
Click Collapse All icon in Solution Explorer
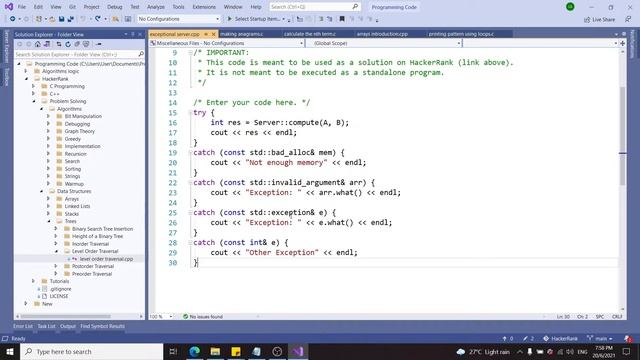pyautogui.click(x=77, y=44)
